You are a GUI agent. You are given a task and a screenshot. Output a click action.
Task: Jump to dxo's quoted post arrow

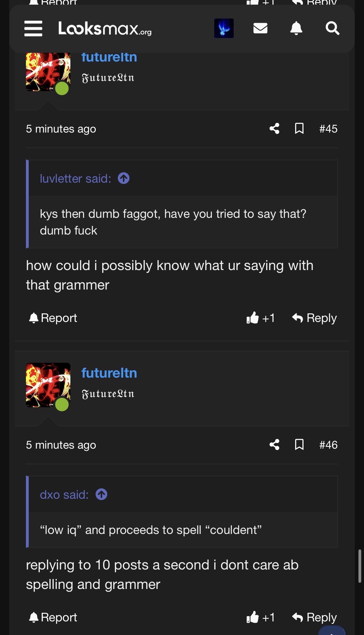[101, 494]
